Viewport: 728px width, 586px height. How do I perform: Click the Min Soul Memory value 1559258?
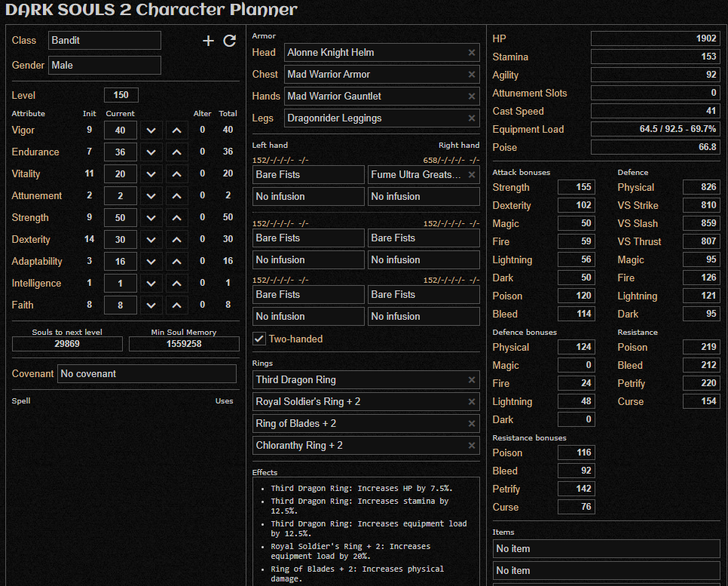click(x=184, y=344)
